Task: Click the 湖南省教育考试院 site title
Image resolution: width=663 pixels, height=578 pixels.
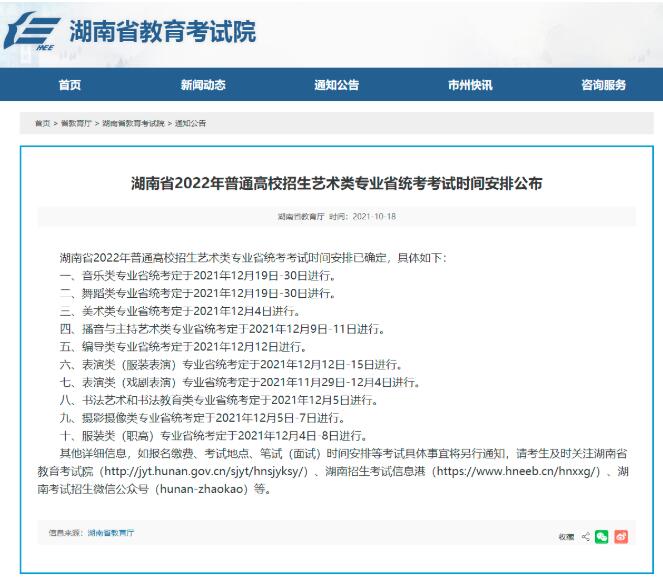Action: pos(162,31)
